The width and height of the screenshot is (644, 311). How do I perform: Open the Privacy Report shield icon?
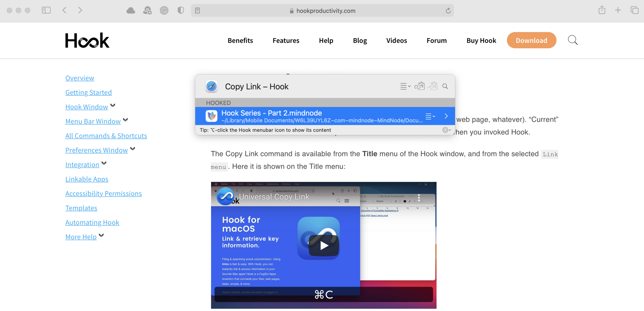point(181,10)
